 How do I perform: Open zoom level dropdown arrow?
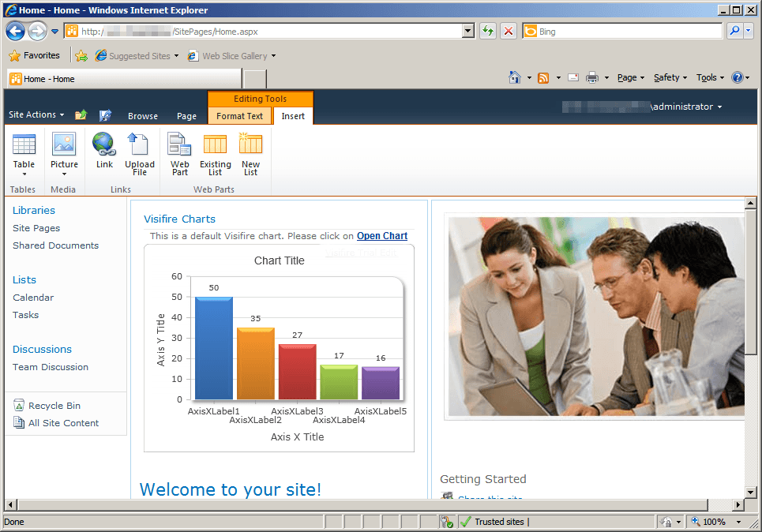[738, 522]
